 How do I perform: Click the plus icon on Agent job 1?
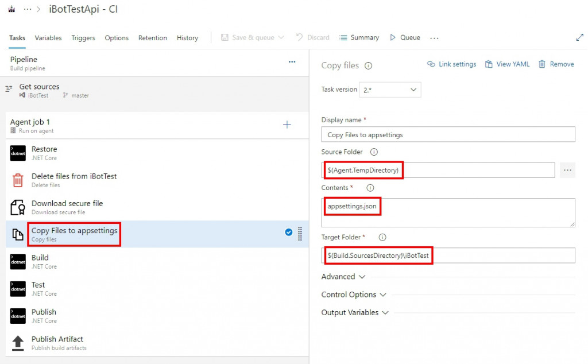[x=287, y=125]
